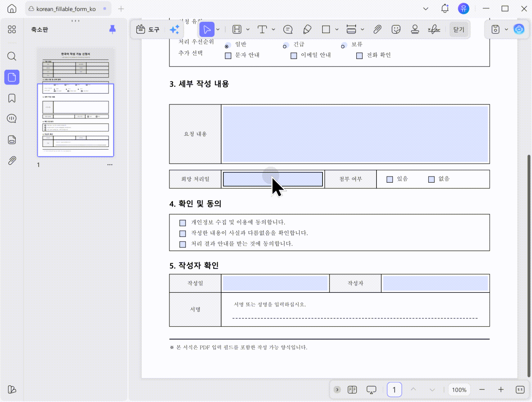Open the search panel in the sidebar
Viewport: 532px width, 402px height.
(x=12, y=56)
